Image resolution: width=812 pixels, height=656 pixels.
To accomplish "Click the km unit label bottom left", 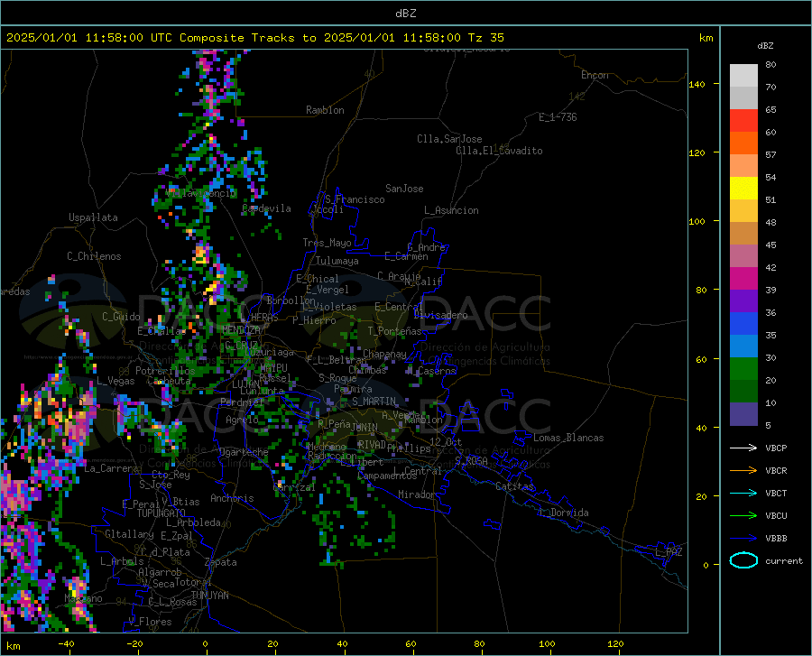I will 13,646.
